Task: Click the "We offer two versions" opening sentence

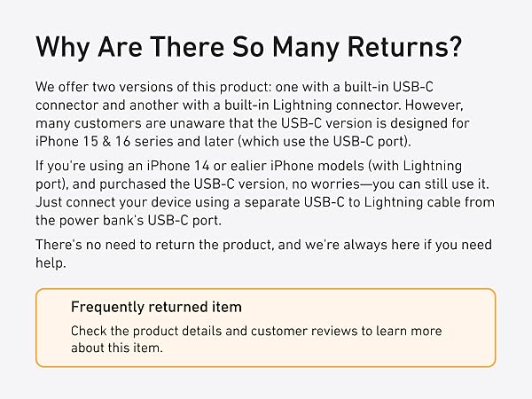Action: tap(108, 89)
